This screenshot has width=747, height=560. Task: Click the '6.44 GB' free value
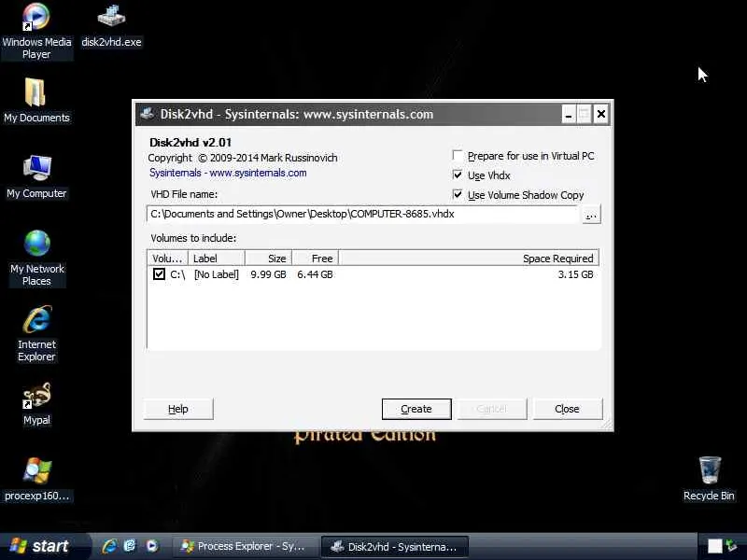click(x=315, y=274)
